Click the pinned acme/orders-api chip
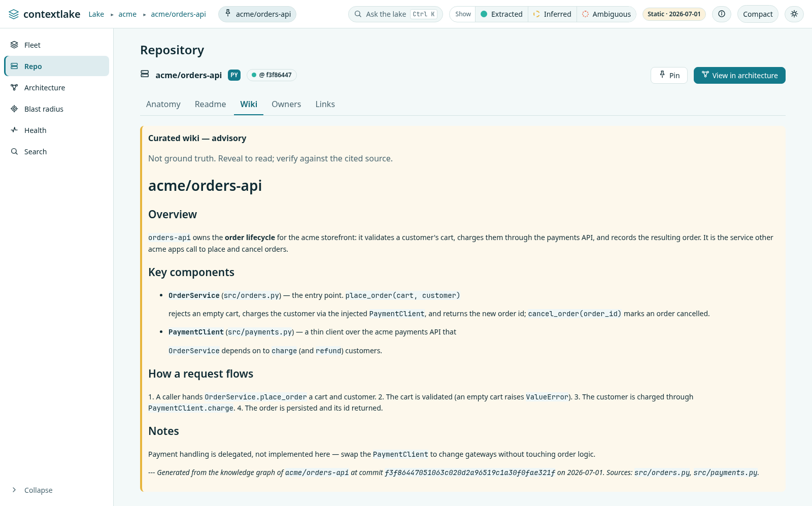 (x=257, y=14)
